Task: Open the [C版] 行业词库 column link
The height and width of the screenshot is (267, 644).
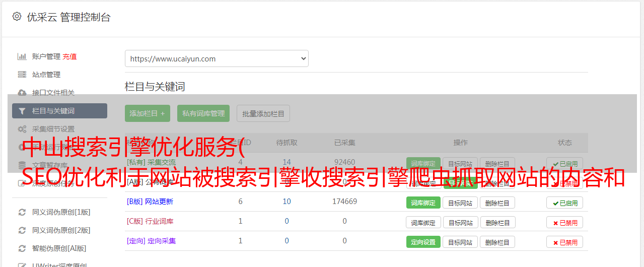Action: 150,221
